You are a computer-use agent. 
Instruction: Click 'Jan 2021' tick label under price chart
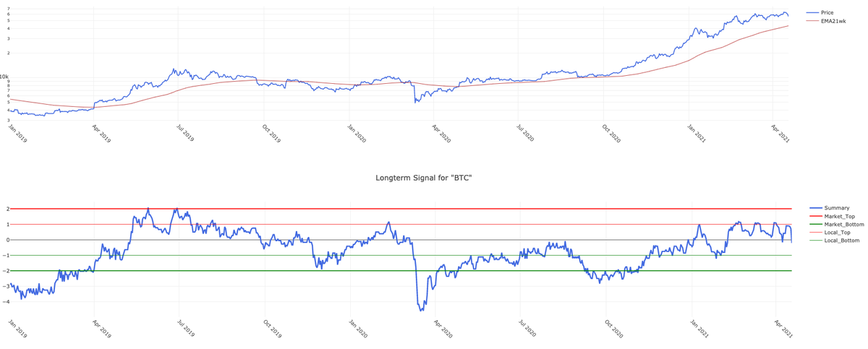[697, 134]
